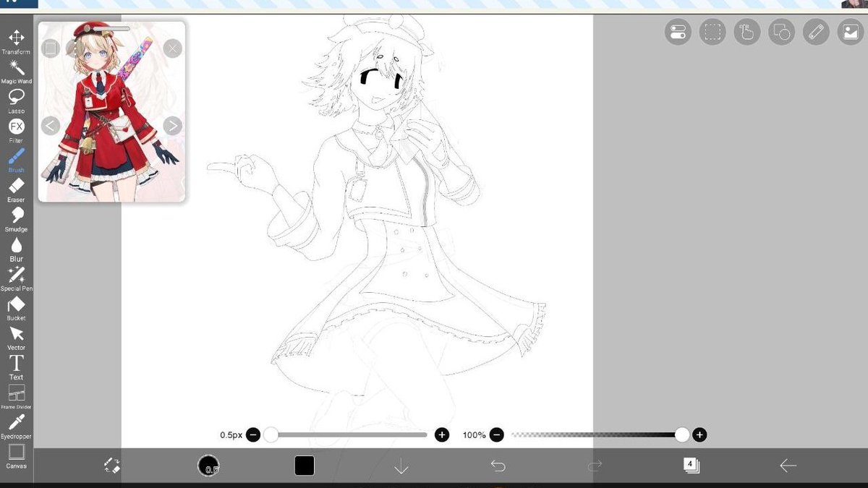Click the brush thickness slider knob
This screenshot has width=868, height=488.
[271, 435]
